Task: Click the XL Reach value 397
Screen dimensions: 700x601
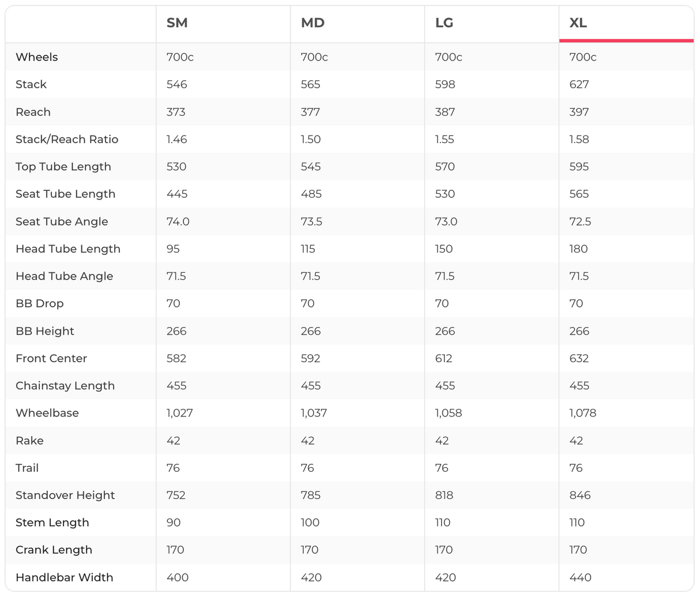Action: tap(579, 112)
